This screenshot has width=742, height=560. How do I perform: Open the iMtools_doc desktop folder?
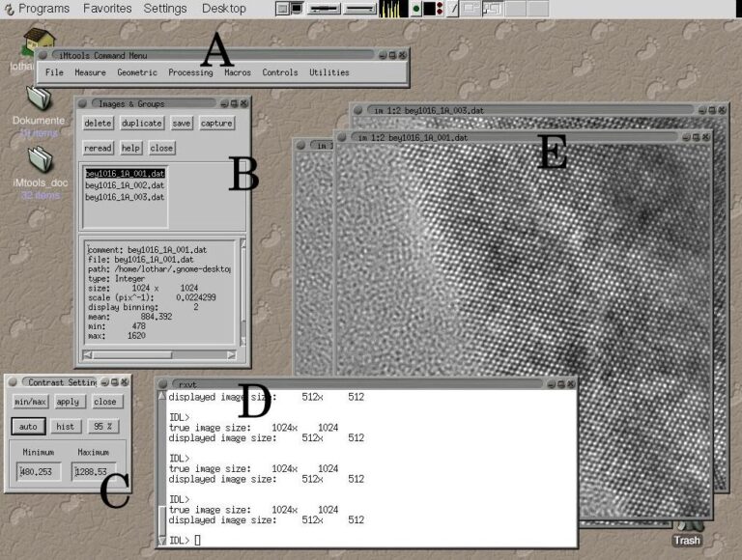point(39,157)
